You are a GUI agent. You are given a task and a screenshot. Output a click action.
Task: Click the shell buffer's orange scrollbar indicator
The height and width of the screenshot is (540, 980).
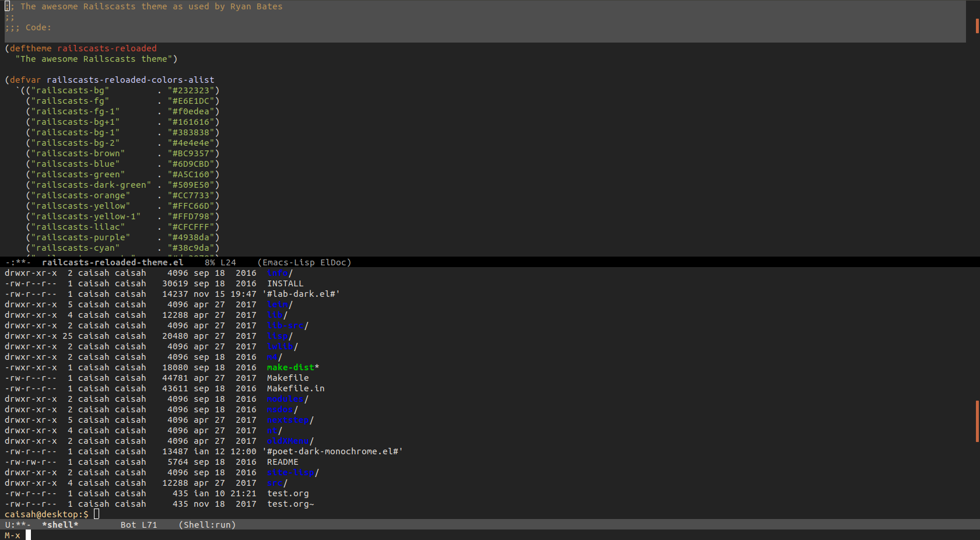pyautogui.click(x=977, y=421)
